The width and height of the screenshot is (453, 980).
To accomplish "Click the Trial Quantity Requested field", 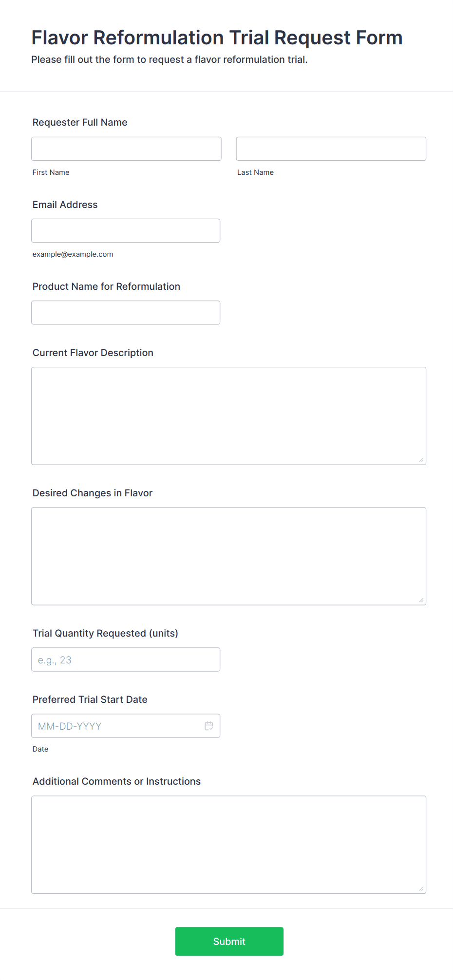I will 126,660.
